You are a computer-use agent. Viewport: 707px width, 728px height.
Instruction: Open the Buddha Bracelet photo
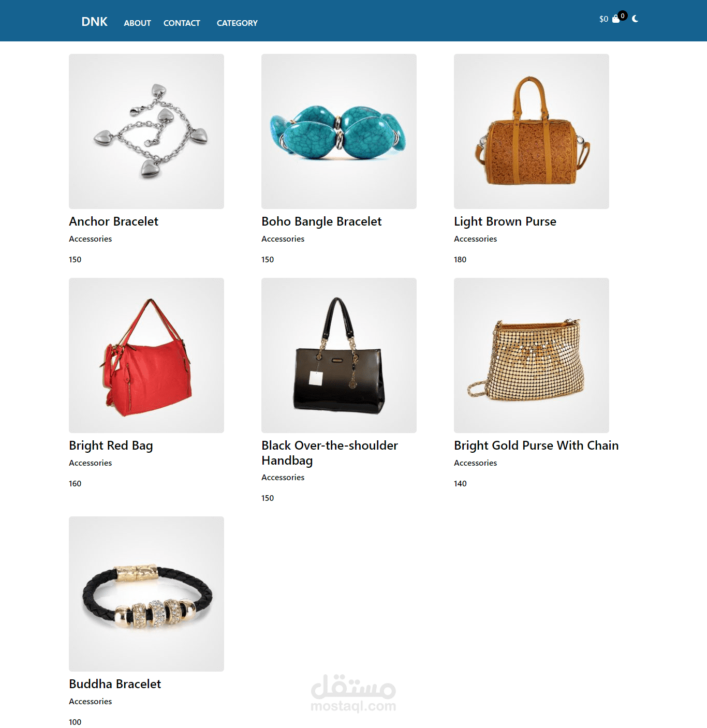[x=146, y=594]
